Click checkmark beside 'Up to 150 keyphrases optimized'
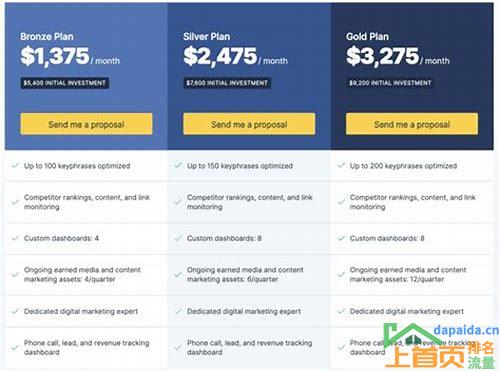The height and width of the screenshot is (371, 500). pyautogui.click(x=178, y=165)
